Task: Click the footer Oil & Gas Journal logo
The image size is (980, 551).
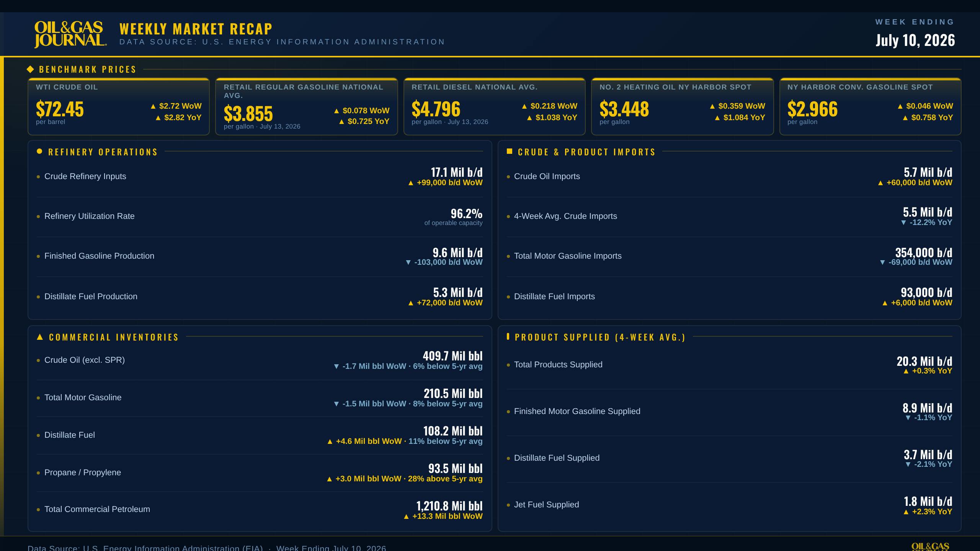Action: point(930,546)
